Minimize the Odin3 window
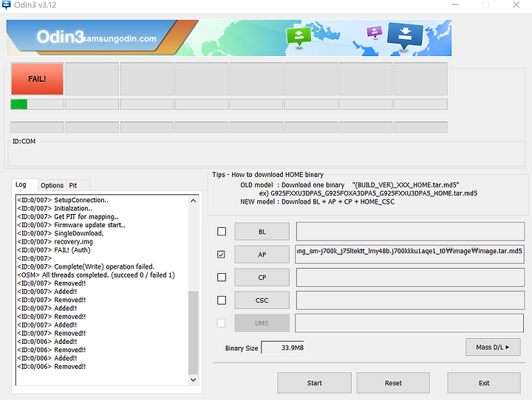Screen dimensions: 532x400 455,4
